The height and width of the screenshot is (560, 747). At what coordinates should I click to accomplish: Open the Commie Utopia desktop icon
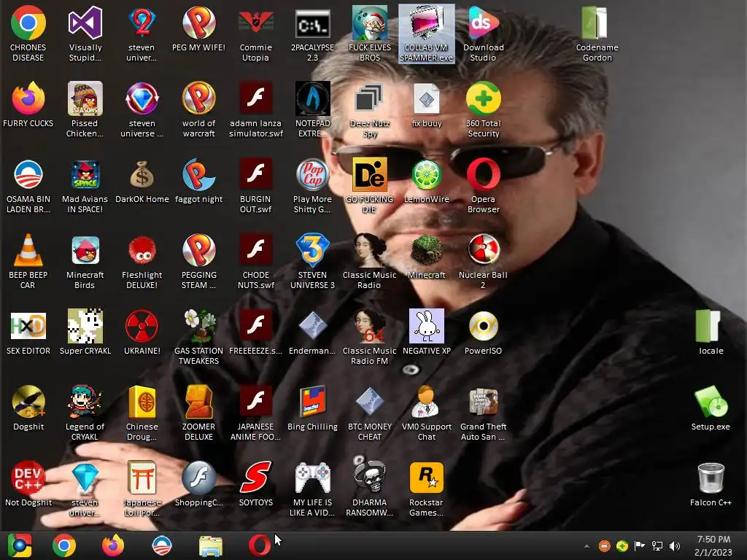pyautogui.click(x=256, y=23)
